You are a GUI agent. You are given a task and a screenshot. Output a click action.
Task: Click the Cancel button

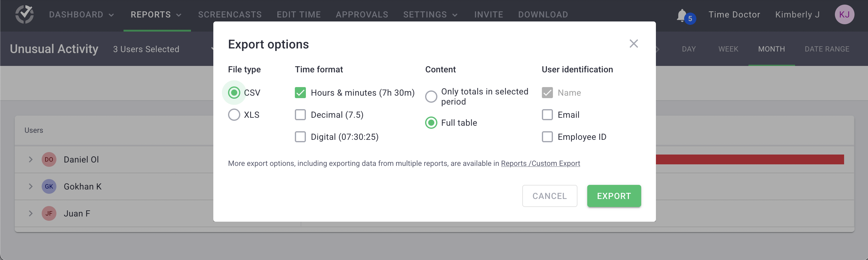pos(550,196)
